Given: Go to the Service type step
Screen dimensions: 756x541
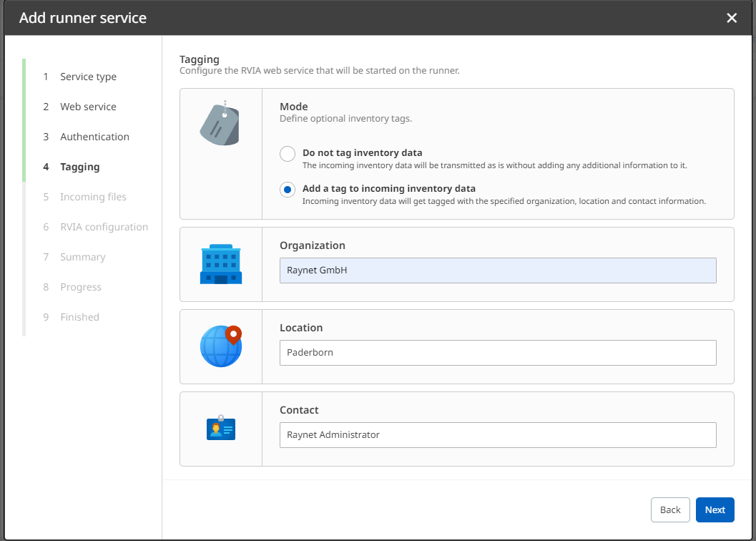Looking at the screenshot, I should tap(88, 77).
